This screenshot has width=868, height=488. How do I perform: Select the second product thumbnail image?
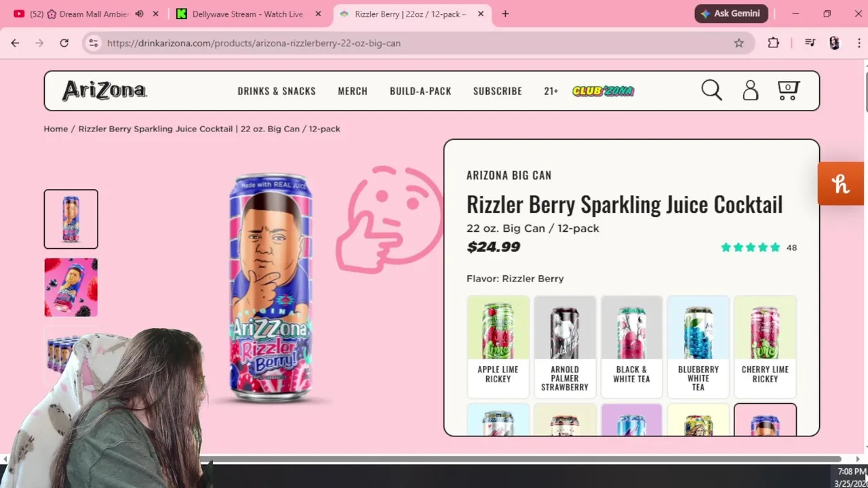[x=71, y=287]
